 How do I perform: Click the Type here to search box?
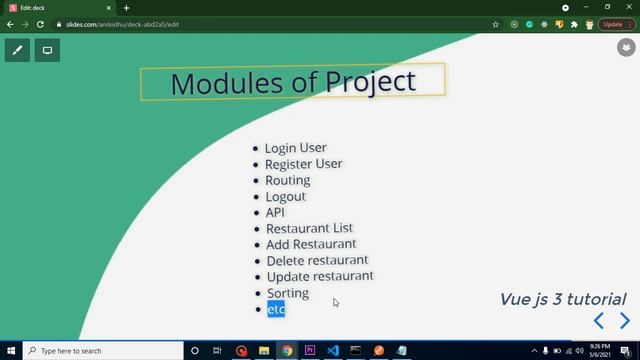[x=103, y=351]
